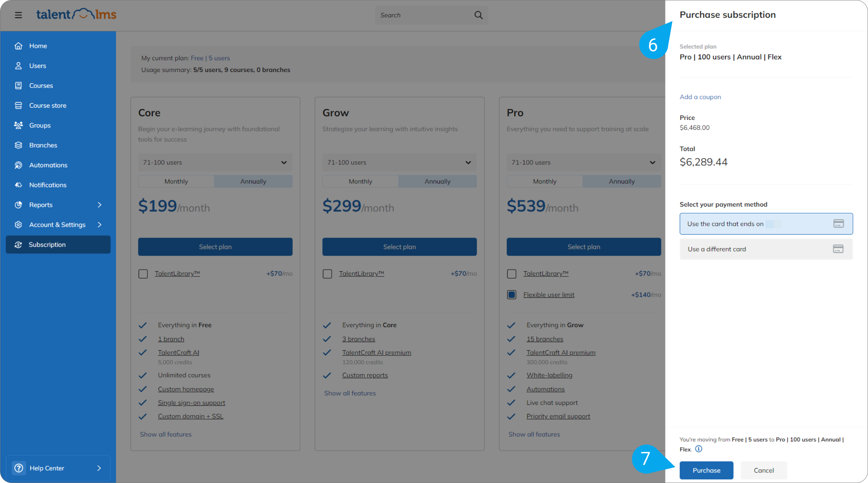Viewport: 868px width, 483px height.
Task: Show all features for Grow plan
Action: (x=350, y=393)
